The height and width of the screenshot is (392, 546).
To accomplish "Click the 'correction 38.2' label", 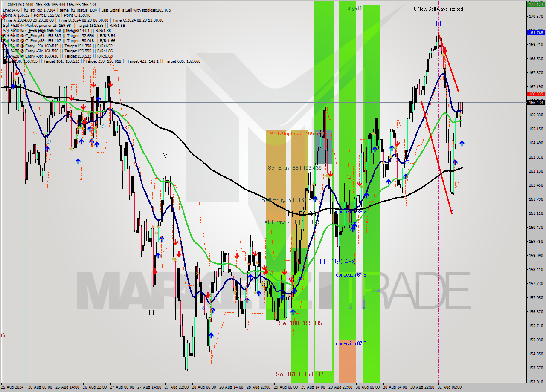I will [x=351, y=211].
